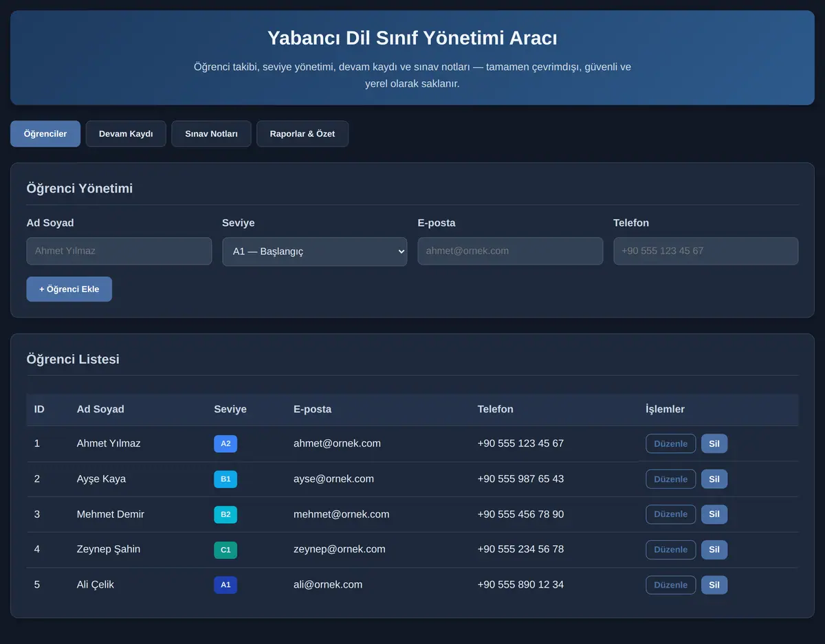This screenshot has height=644, width=825.
Task: Click the name Zeynep Şahin
Action: click(x=109, y=549)
